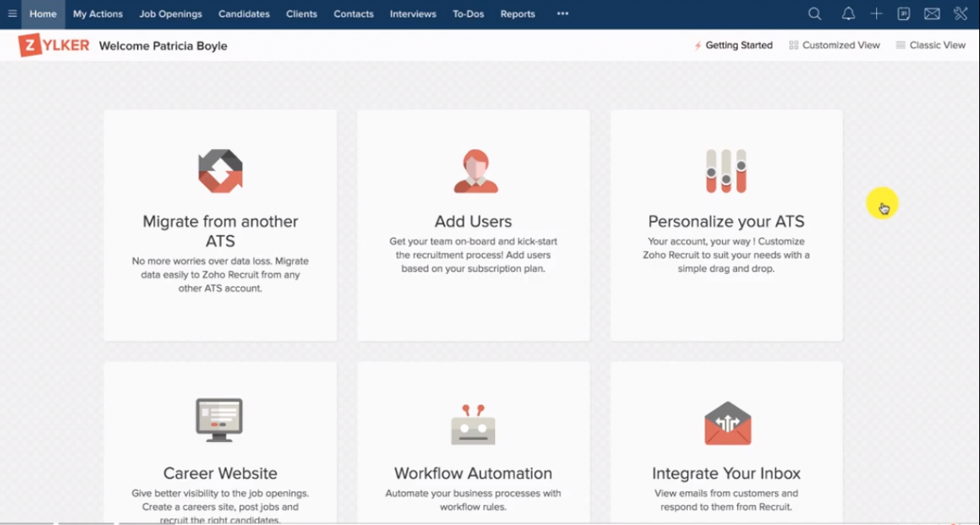Switch to Customized View

[834, 44]
